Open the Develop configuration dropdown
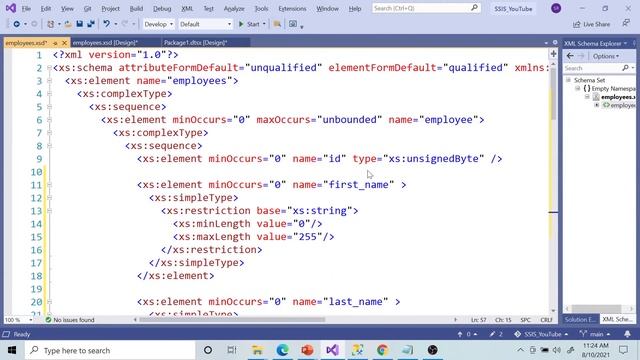 pyautogui.click(x=158, y=24)
